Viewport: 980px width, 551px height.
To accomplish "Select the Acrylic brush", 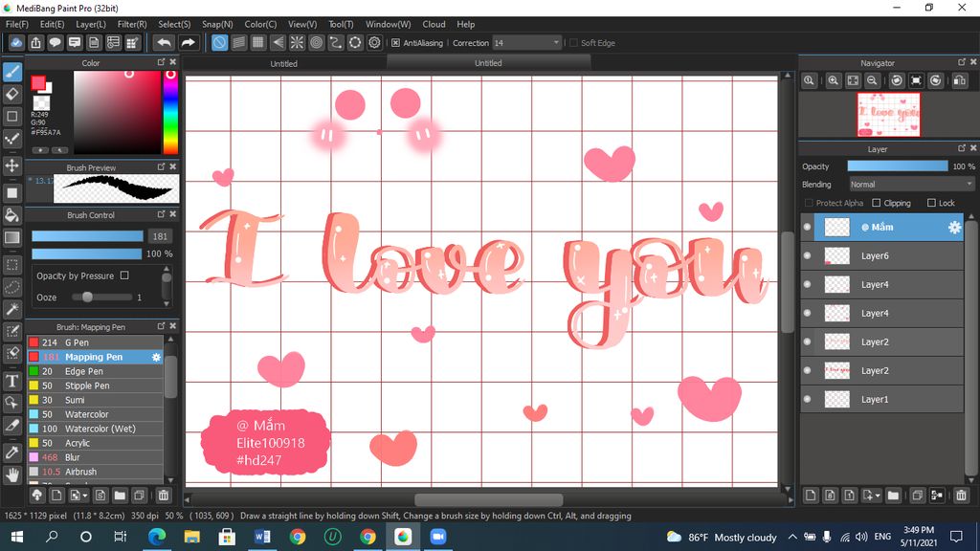I will coord(95,443).
